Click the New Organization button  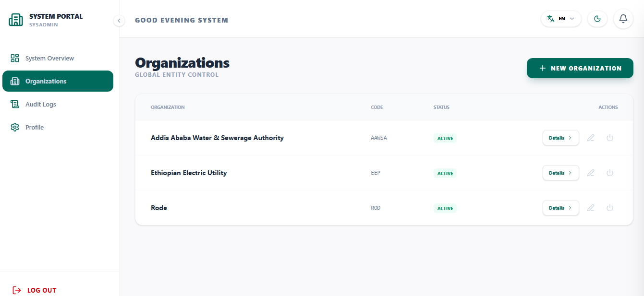pos(580,68)
